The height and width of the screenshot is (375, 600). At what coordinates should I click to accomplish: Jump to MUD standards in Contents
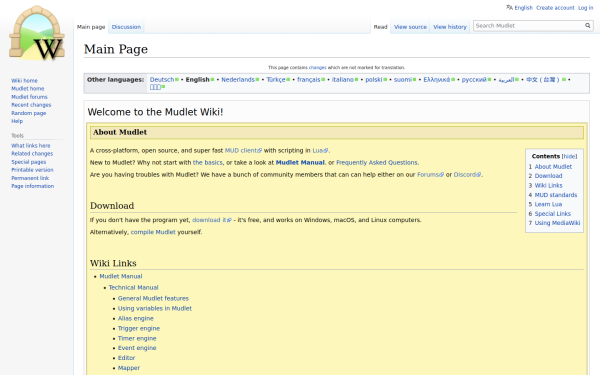[x=556, y=195]
